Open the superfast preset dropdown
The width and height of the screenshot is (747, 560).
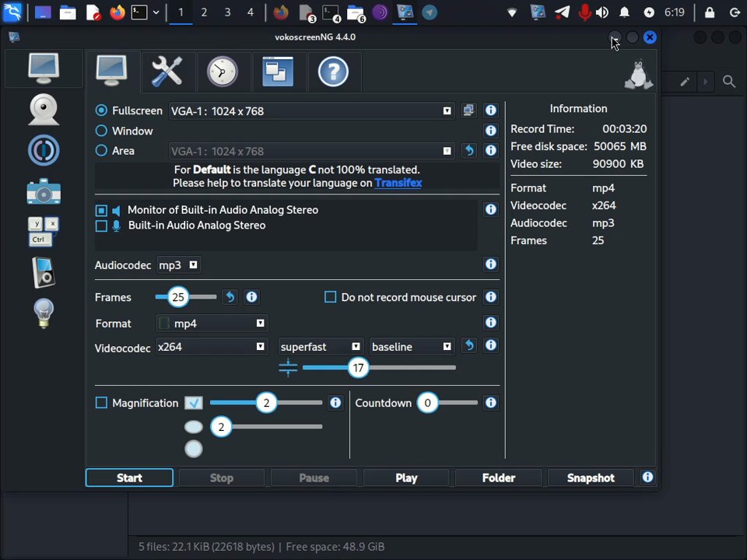pos(321,347)
